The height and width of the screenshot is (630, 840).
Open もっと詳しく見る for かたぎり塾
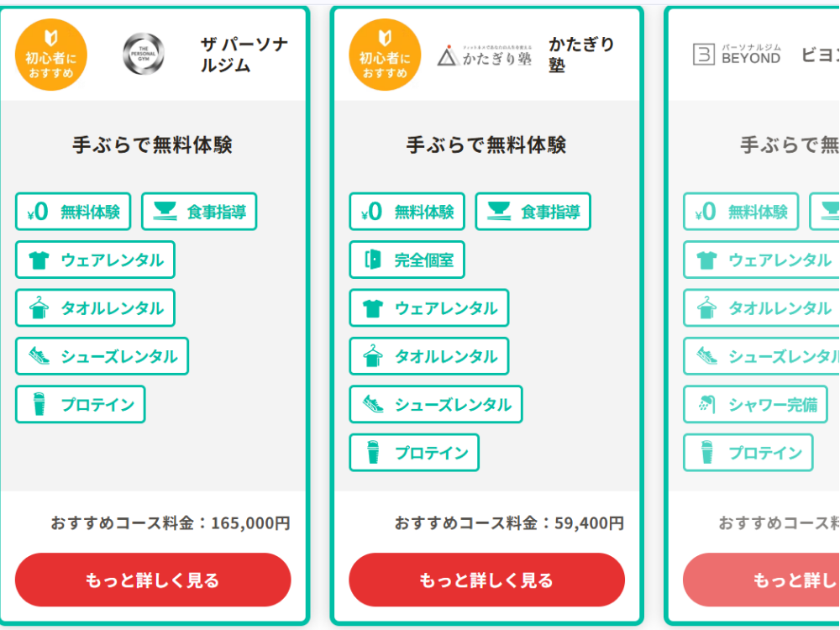(486, 580)
